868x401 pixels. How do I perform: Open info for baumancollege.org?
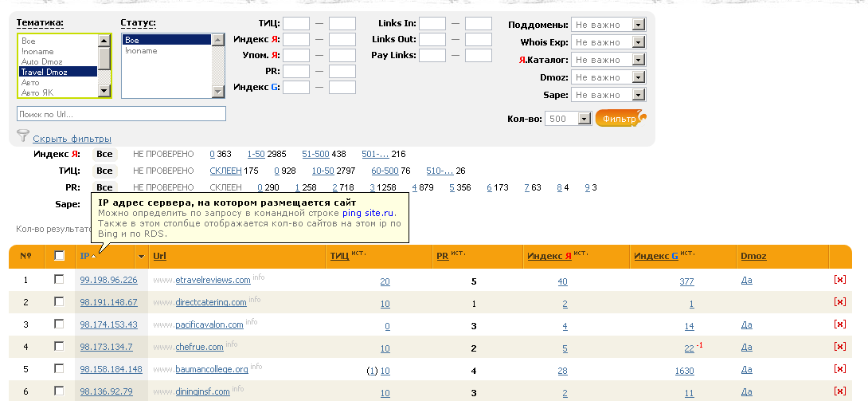(256, 366)
